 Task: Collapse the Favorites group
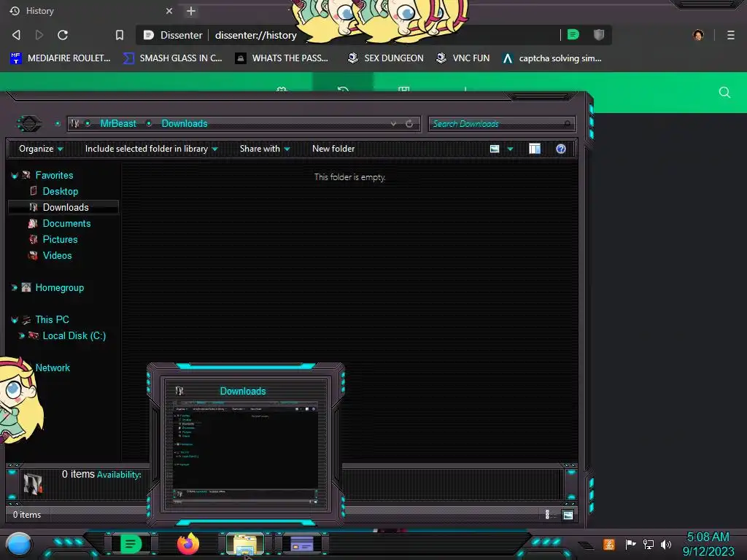click(15, 175)
